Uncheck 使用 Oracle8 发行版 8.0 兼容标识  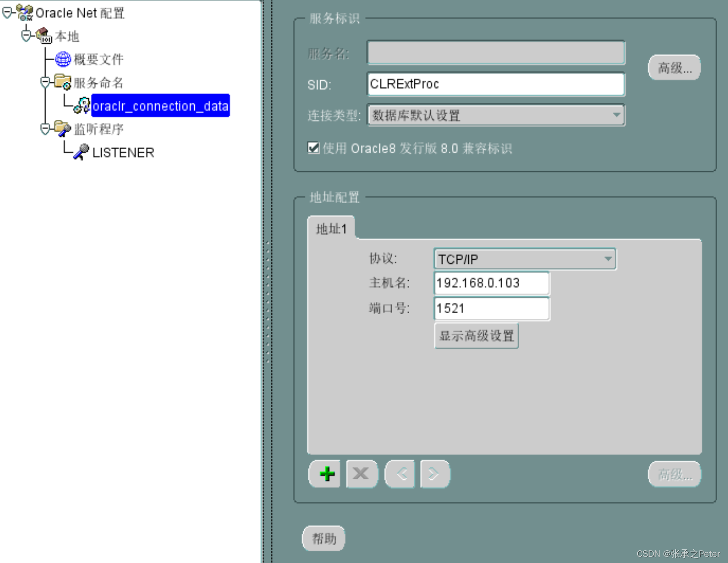coord(314,148)
